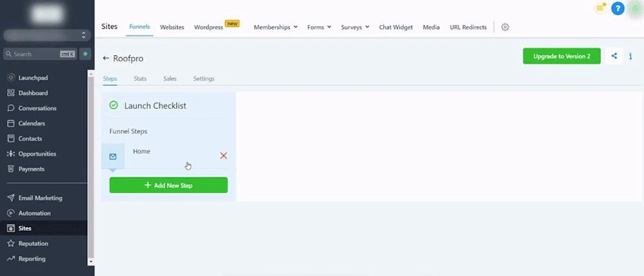Open the blurred user avatar top right
Viewport: 644px width, 276px height.
[636, 8]
